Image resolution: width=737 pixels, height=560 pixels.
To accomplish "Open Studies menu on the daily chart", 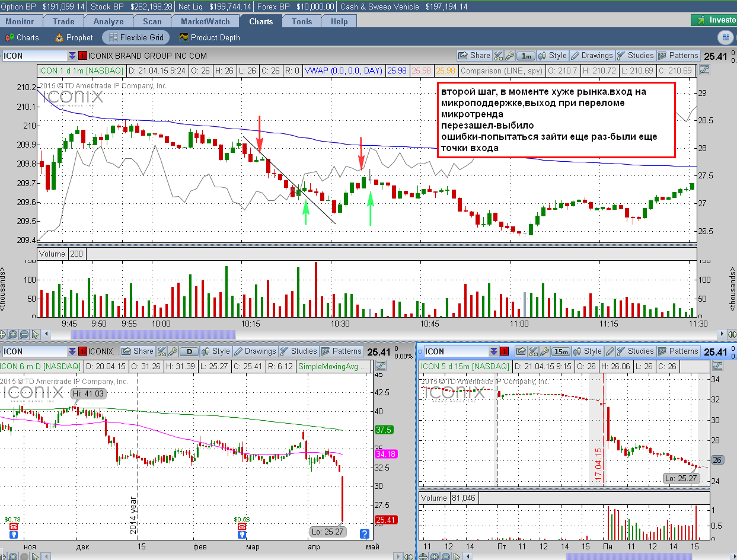I will (x=298, y=351).
